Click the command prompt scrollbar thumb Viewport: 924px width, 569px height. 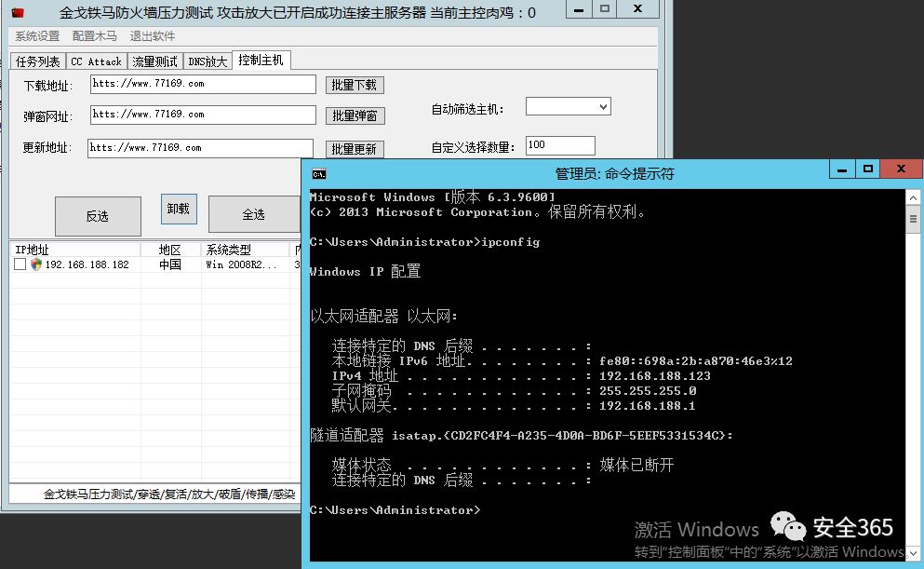click(913, 220)
